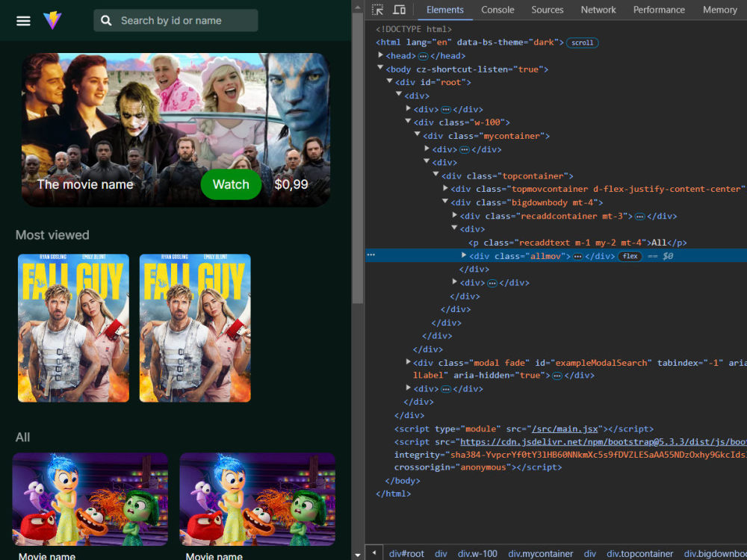Screen dimensions: 747x560
Task: Select div.topcontainer in the breadcrumb bar
Action: click(x=640, y=554)
